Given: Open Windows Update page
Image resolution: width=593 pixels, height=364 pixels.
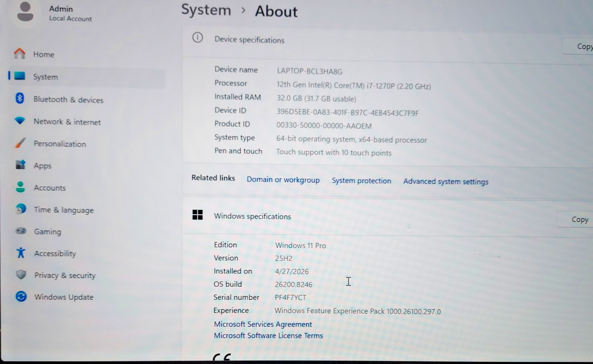Looking at the screenshot, I should 64,297.
